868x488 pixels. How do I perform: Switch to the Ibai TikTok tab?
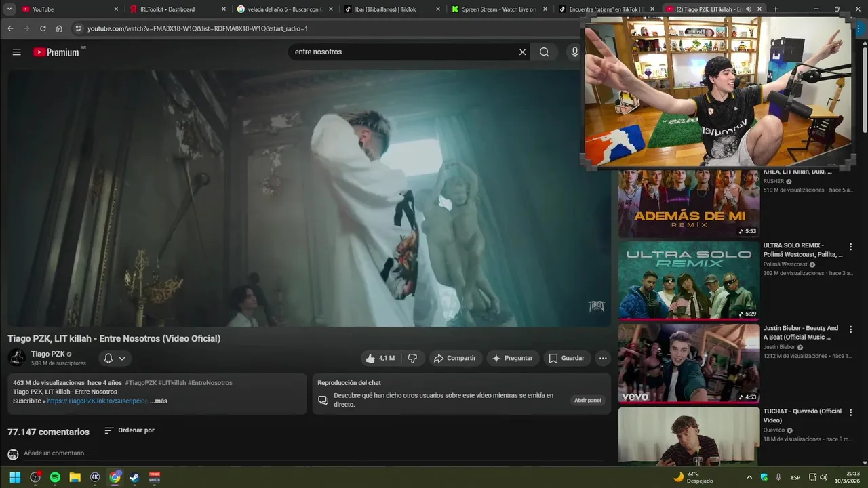pyautogui.click(x=392, y=9)
